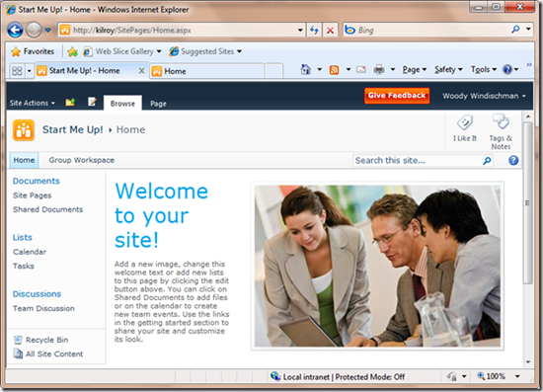Viewport: 543px width, 392px height.
Task: Click the browser Forward arrow button
Action: 34,30
